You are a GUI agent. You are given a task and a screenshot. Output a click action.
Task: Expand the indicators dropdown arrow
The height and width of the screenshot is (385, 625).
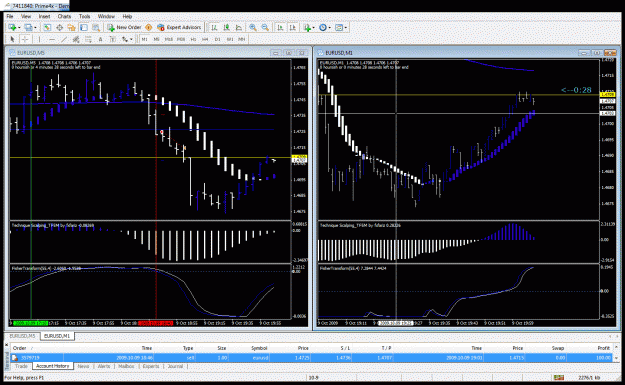314,28
